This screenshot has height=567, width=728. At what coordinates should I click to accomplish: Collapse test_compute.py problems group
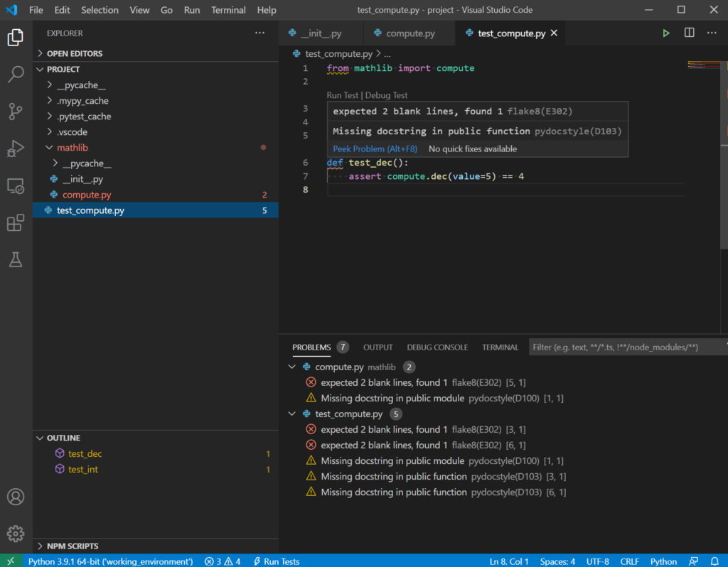(292, 414)
